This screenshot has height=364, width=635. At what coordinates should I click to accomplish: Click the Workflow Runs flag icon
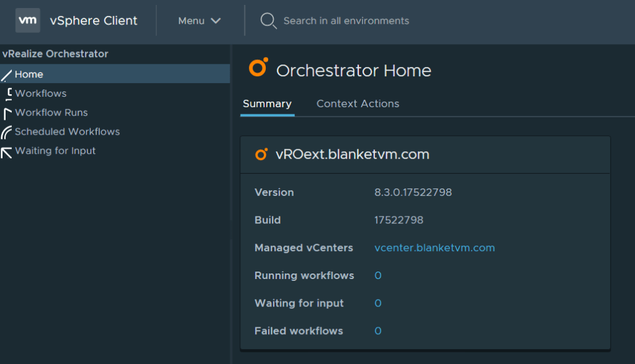click(x=6, y=112)
